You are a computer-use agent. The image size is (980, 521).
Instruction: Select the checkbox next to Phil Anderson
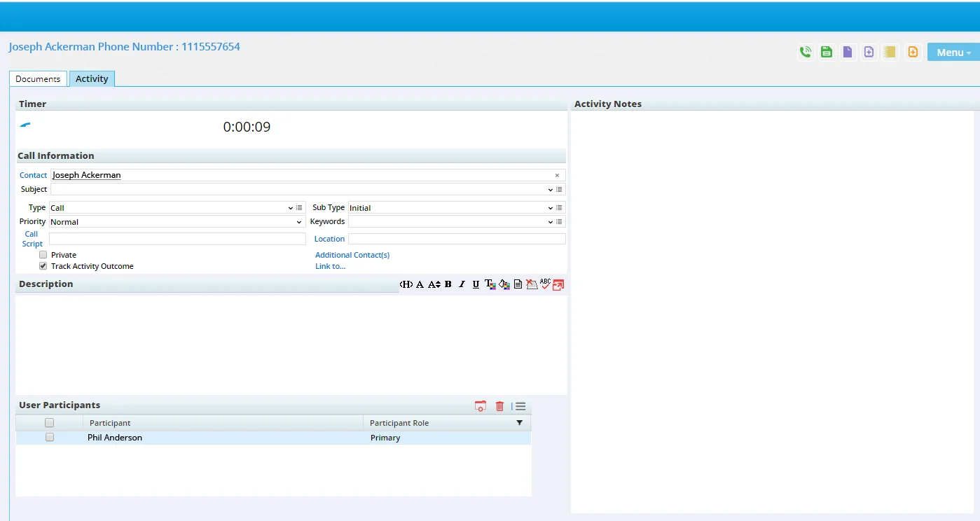point(49,437)
